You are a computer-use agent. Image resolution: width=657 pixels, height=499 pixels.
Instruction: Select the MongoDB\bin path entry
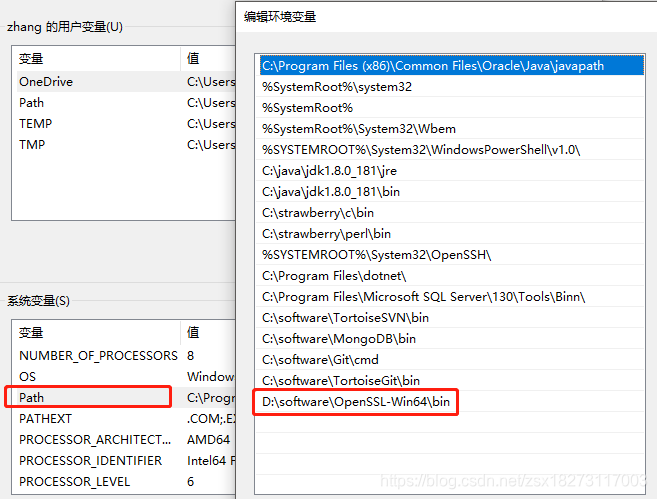point(451,339)
